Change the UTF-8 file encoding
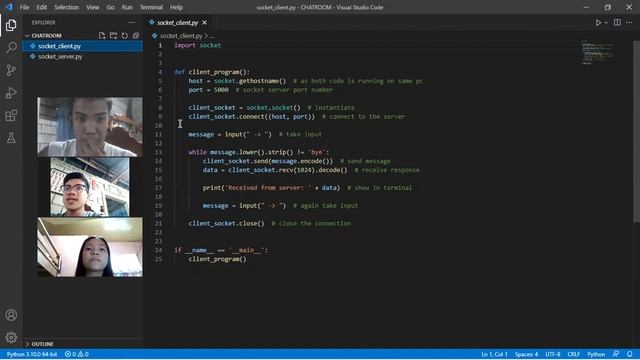Screen dimensions: 640x360 tap(553, 354)
